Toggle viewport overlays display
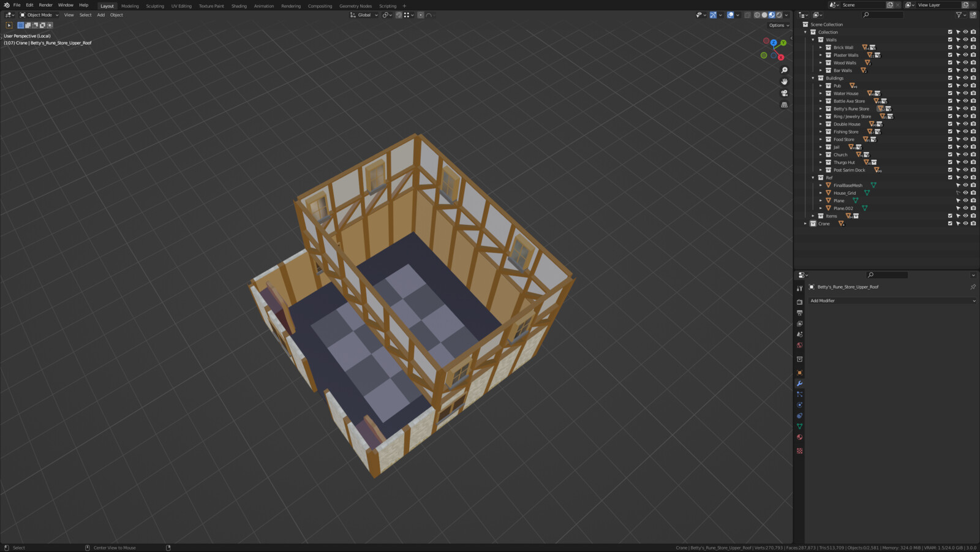The height and width of the screenshot is (552, 980). 730,15
